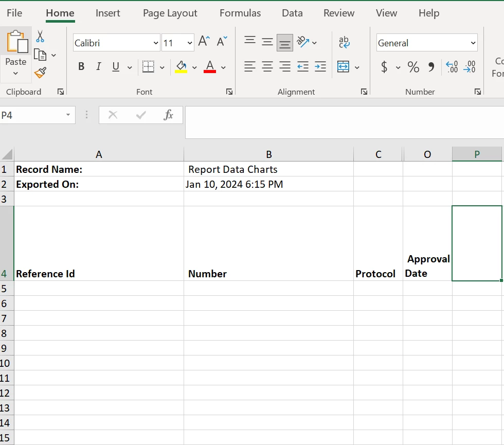This screenshot has height=445, width=504.
Task: Open font size 11 dropdown
Action: point(190,43)
